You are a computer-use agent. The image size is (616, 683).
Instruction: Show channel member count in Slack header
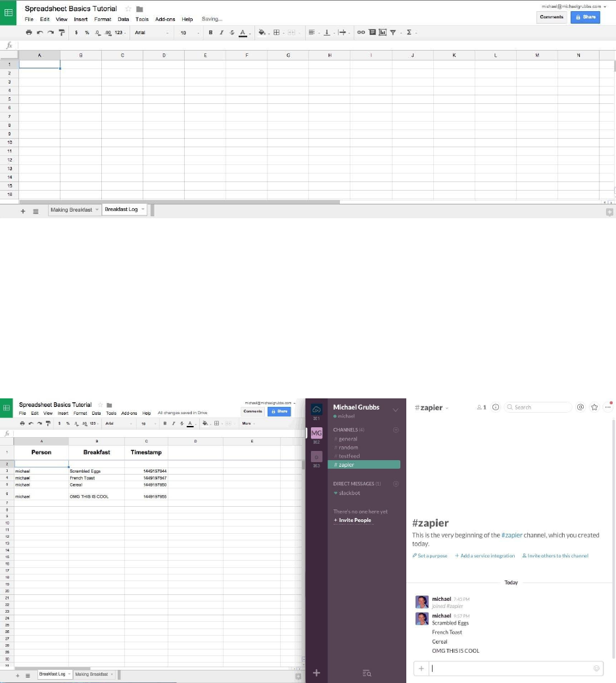coord(481,408)
